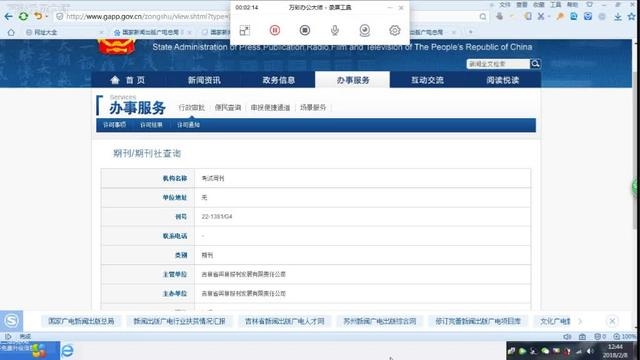Click the scissors screenshot tool icon
The width and height of the screenshot is (640, 360).
[541, 16]
